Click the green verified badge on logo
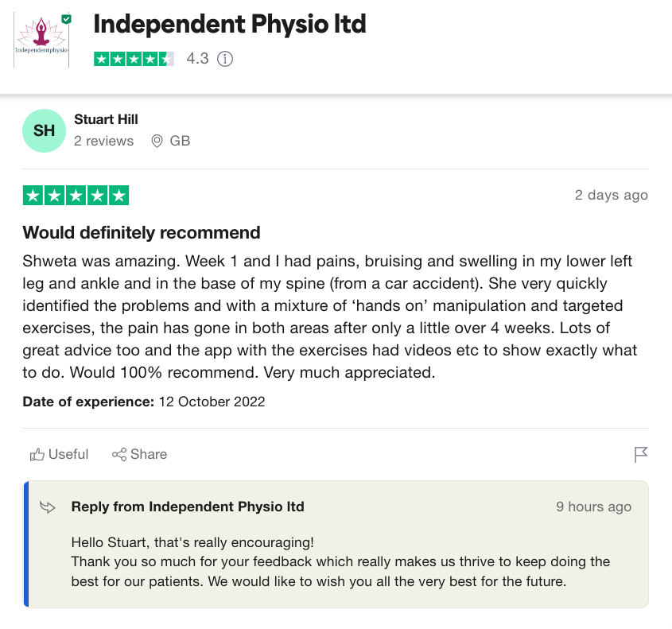 coord(66,19)
